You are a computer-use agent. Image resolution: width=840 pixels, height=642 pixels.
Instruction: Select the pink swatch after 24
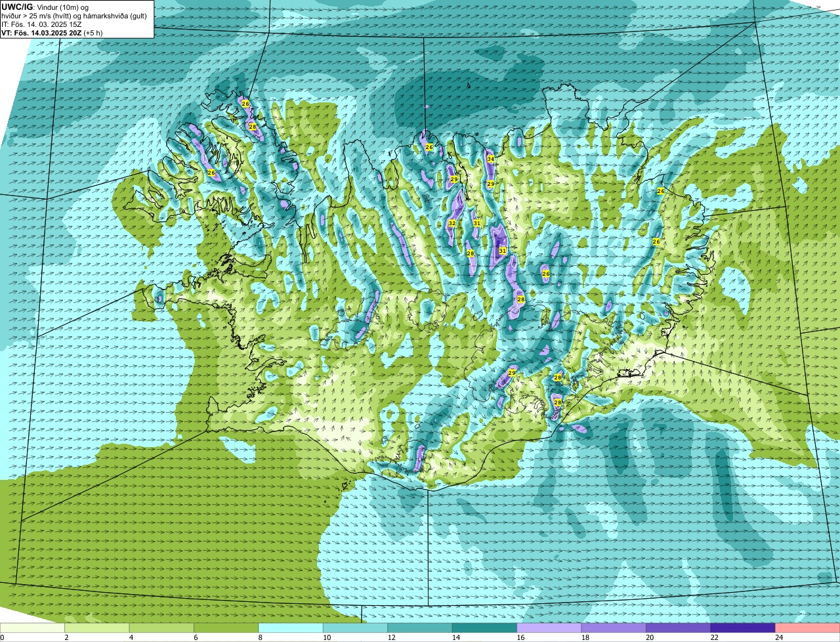[808, 628]
